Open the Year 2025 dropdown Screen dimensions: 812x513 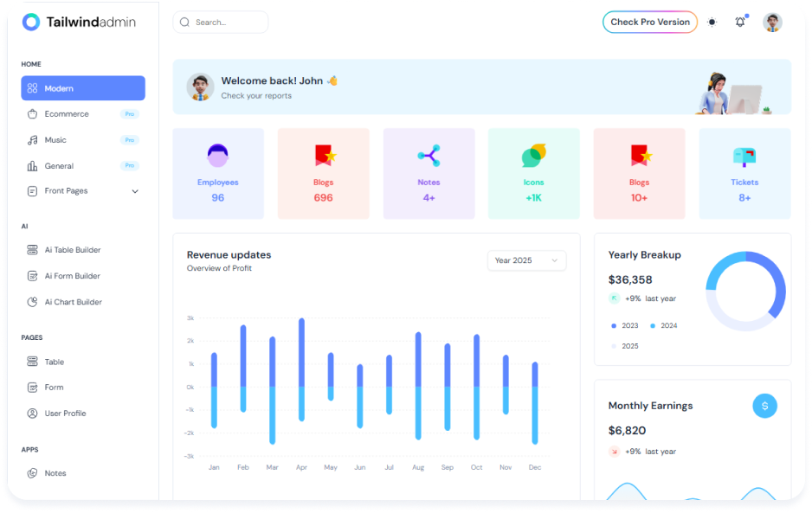click(x=526, y=260)
